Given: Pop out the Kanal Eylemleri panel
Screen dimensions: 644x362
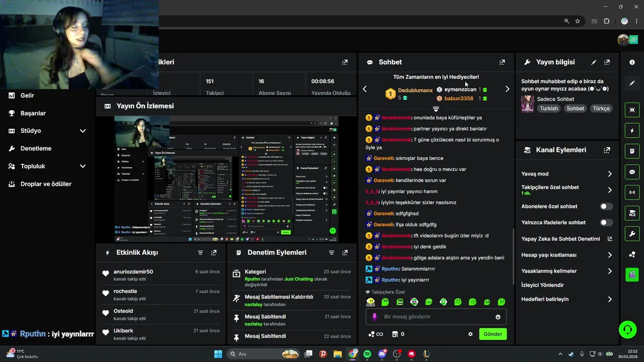Looking at the screenshot, I should [x=607, y=150].
